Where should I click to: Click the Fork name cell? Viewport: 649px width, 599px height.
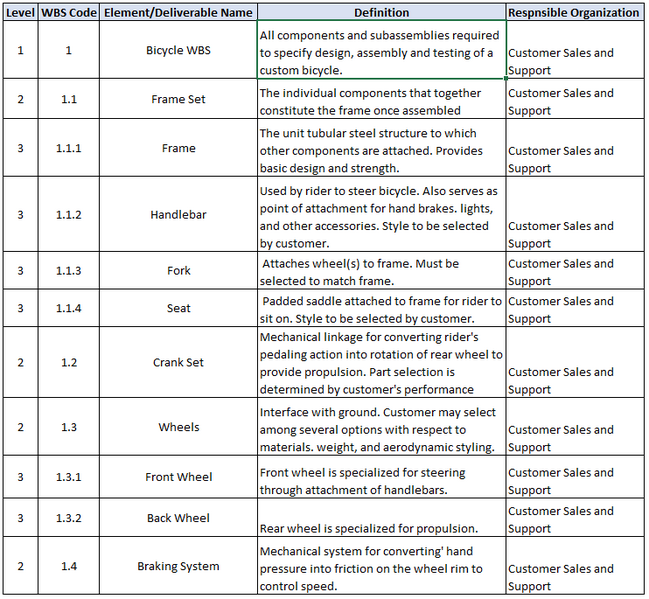178,270
